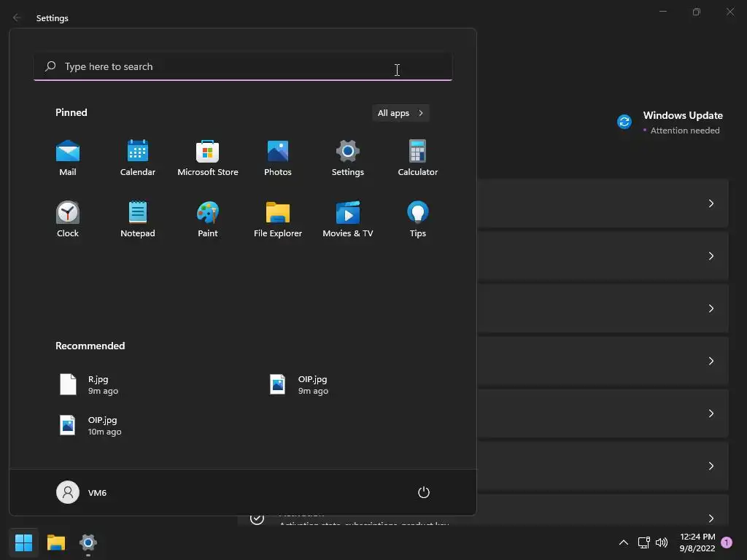Open the Calendar app

click(138, 158)
